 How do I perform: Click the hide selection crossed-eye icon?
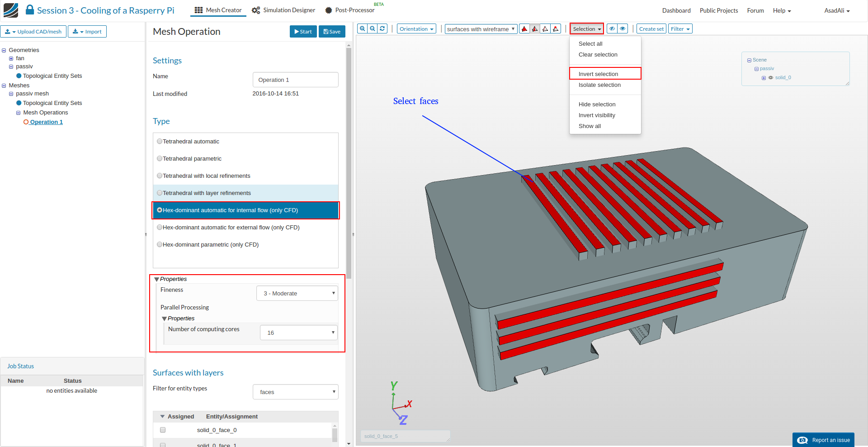click(612, 29)
